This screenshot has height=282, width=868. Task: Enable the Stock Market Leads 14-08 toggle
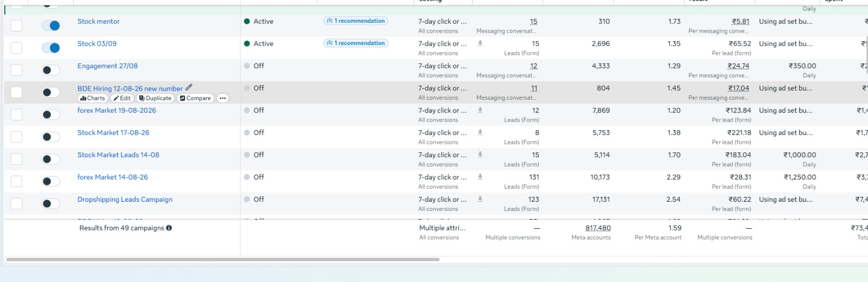click(51, 159)
